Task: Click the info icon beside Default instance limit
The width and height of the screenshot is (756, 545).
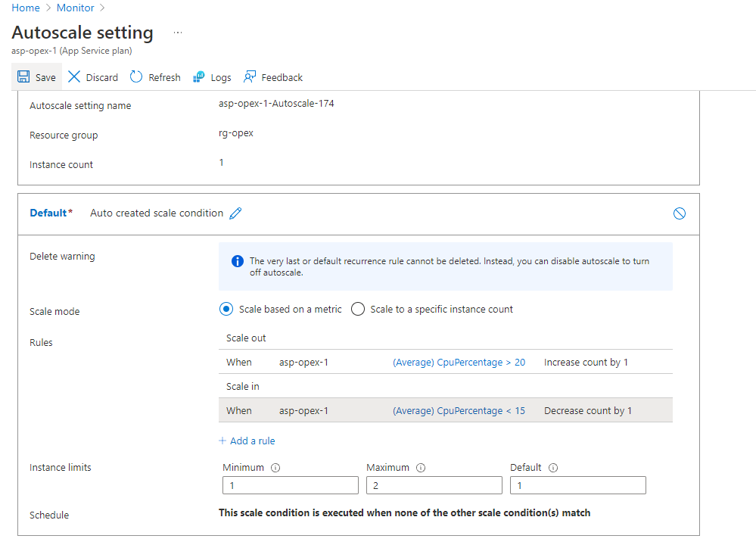Action: tap(553, 468)
